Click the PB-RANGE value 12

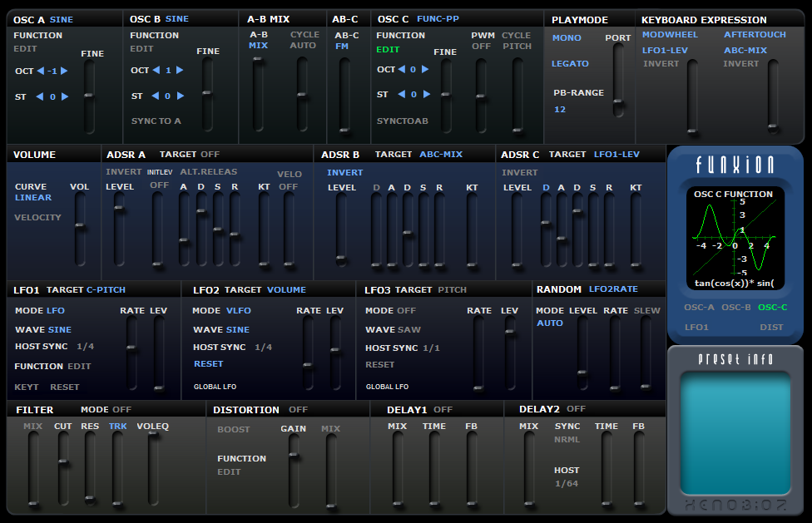(x=560, y=109)
